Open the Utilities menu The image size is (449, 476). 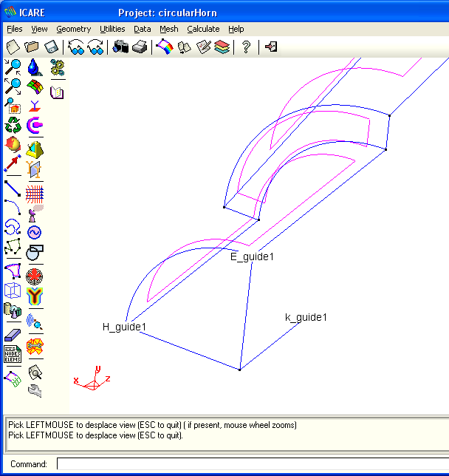(x=112, y=29)
